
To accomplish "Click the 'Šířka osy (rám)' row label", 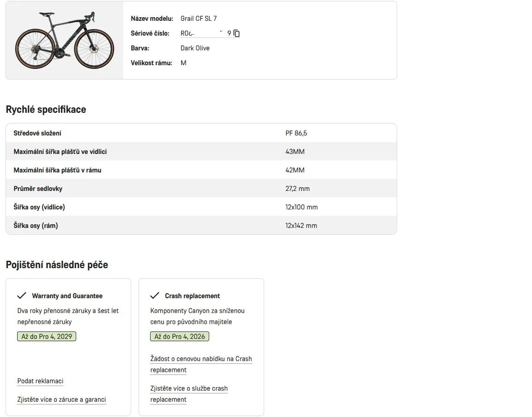I will coord(36,226).
